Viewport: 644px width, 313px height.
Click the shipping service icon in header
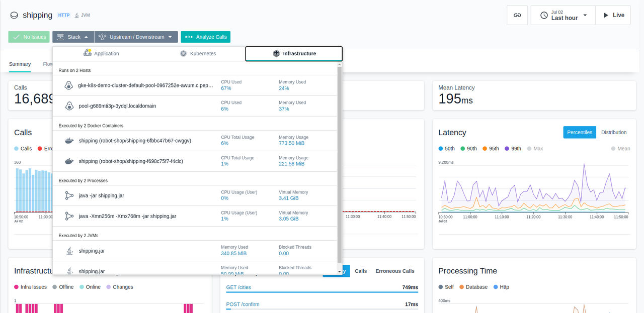pos(14,16)
